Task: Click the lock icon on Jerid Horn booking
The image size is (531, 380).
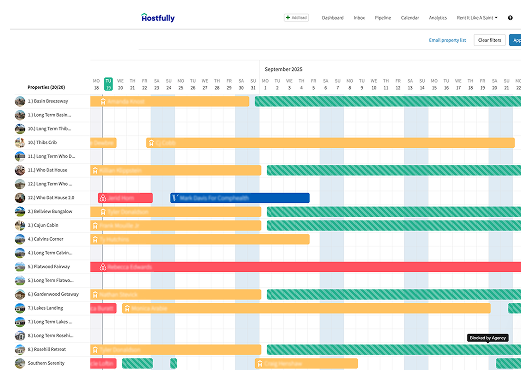Action: click(103, 198)
